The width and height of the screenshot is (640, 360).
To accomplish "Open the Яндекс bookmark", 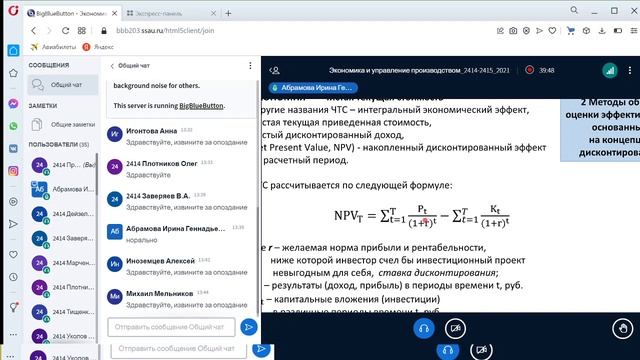I will tap(98, 47).
